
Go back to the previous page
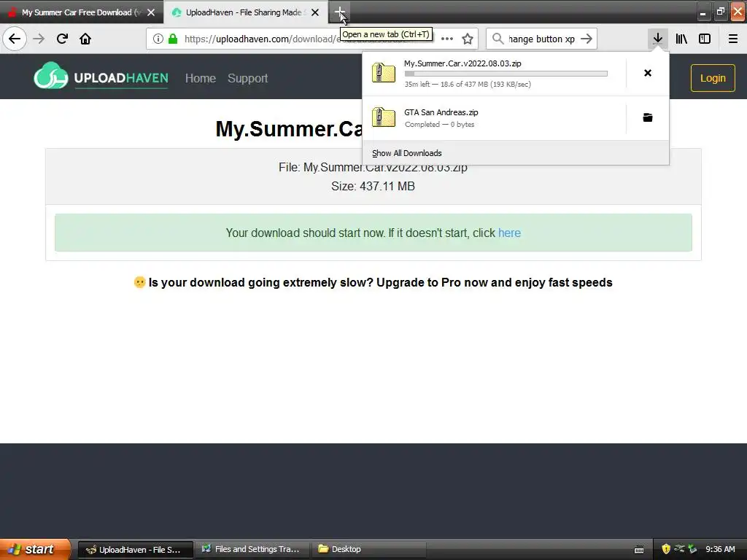click(x=15, y=39)
